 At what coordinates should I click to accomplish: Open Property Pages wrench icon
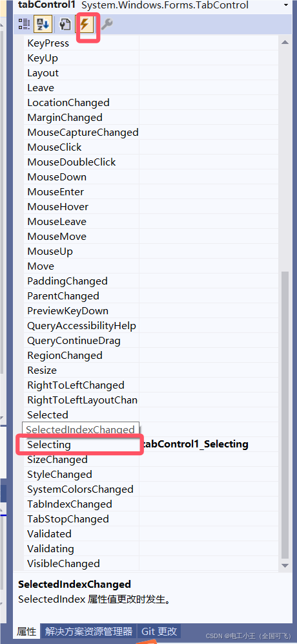tap(107, 25)
